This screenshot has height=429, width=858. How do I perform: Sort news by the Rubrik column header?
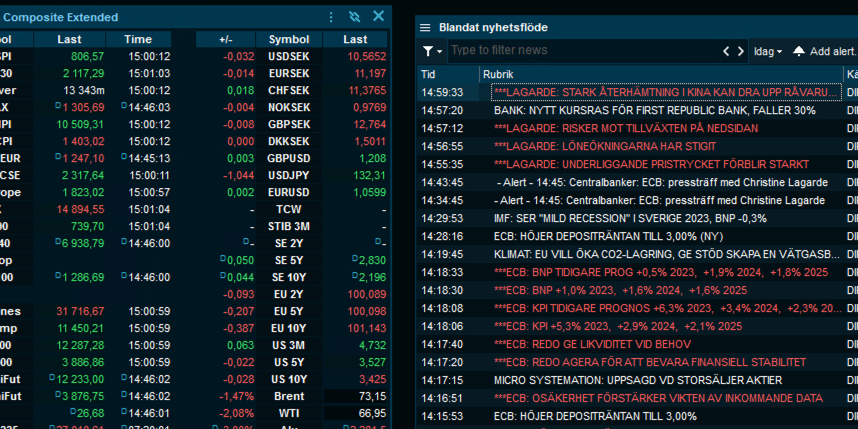pyautogui.click(x=662, y=74)
